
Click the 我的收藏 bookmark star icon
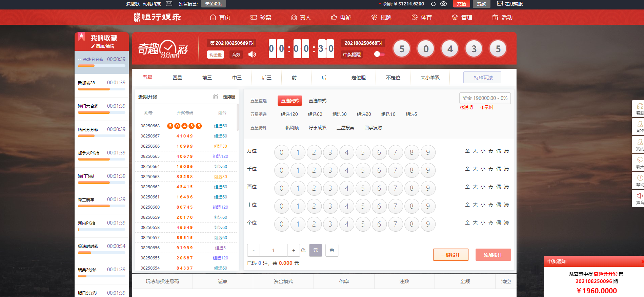point(81,36)
